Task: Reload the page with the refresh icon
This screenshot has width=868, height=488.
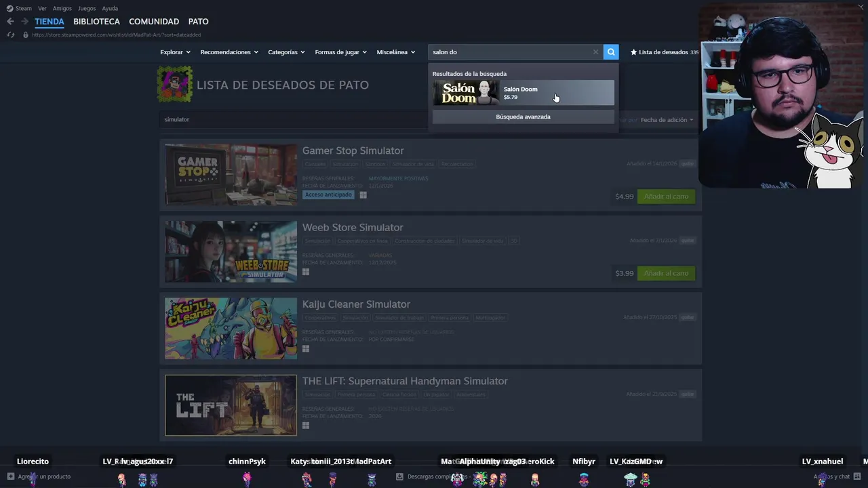Action: pyautogui.click(x=10, y=35)
